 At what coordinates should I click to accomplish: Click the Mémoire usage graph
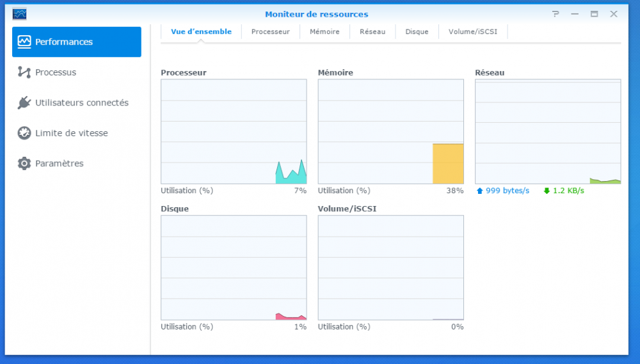pyautogui.click(x=390, y=132)
